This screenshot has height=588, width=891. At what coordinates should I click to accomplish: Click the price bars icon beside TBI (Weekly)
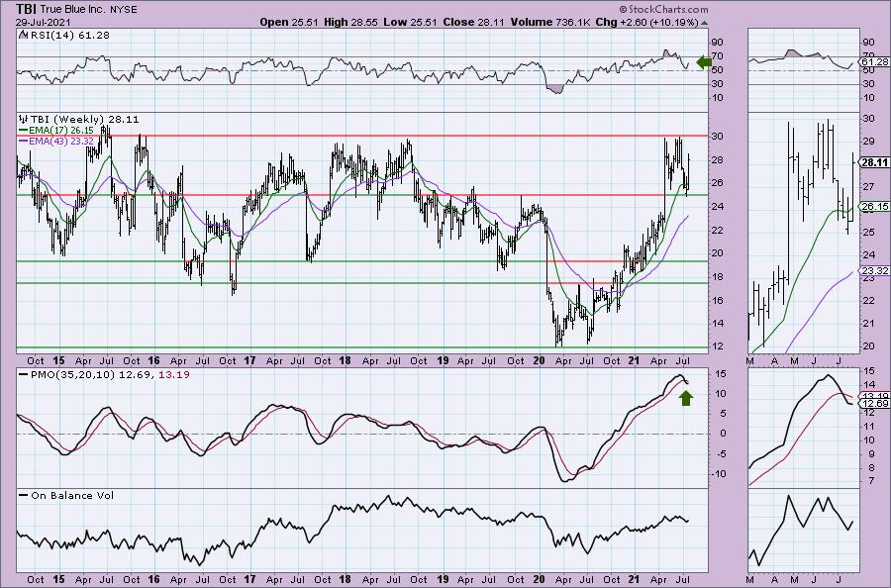pyautogui.click(x=24, y=120)
